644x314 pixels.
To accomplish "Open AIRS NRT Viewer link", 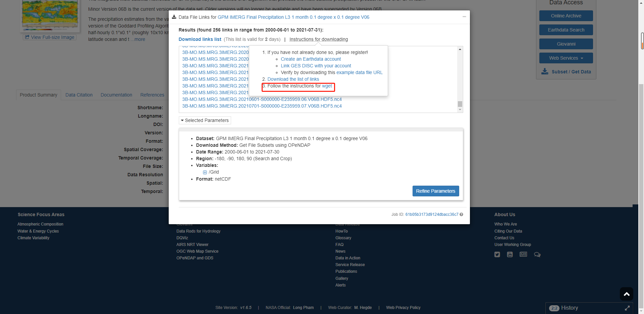I will coord(192,245).
